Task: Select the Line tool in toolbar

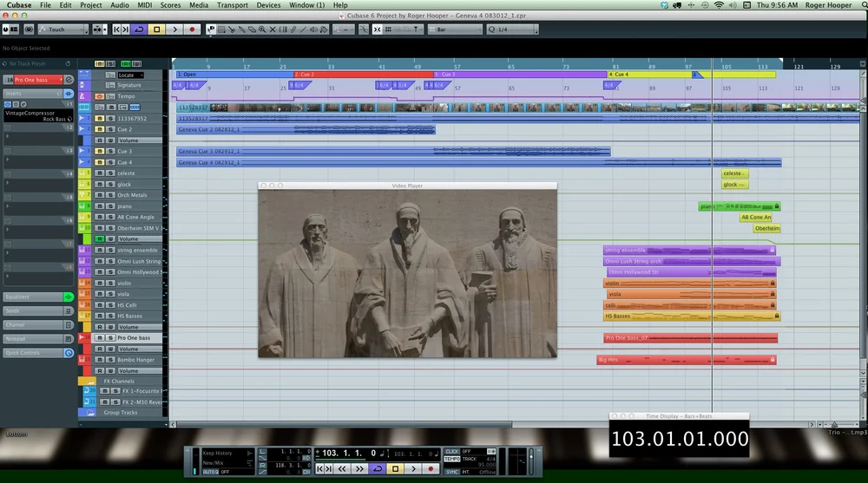Action: coord(303,29)
